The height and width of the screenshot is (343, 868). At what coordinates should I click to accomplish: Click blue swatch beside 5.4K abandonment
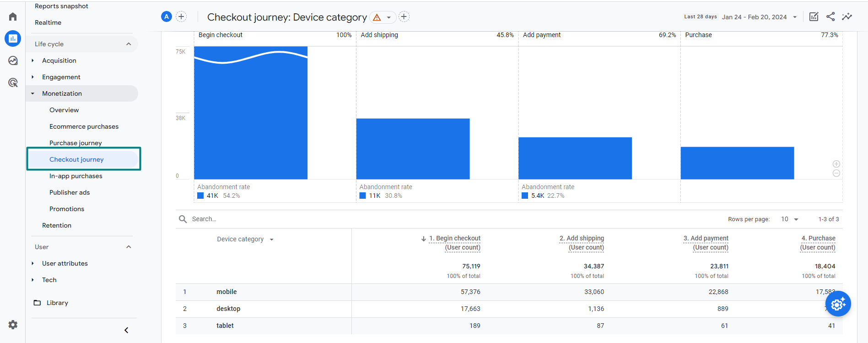[525, 196]
